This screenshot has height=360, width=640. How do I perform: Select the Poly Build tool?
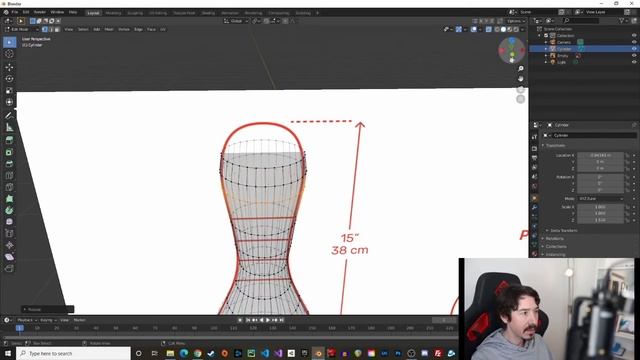point(9,199)
